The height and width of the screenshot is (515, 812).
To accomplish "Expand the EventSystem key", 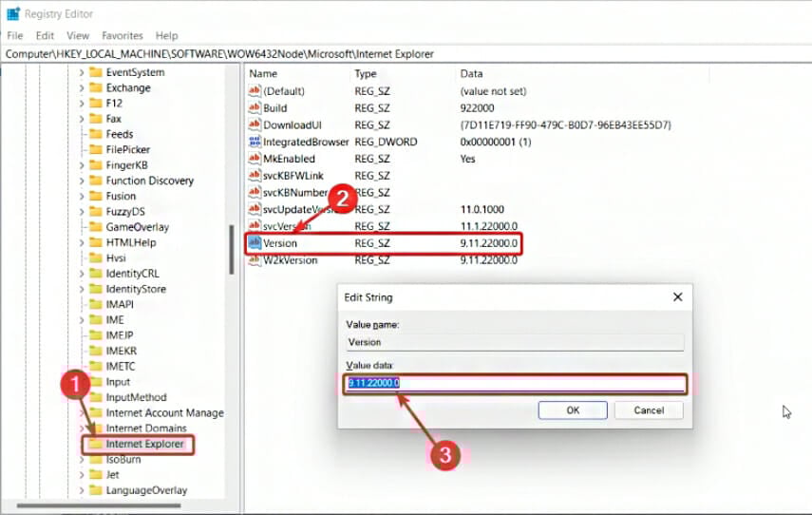I will 82,72.
